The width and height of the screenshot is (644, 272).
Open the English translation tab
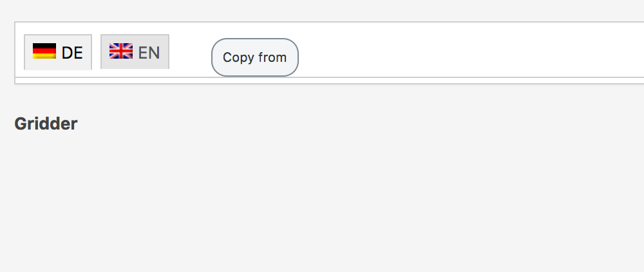tap(135, 52)
